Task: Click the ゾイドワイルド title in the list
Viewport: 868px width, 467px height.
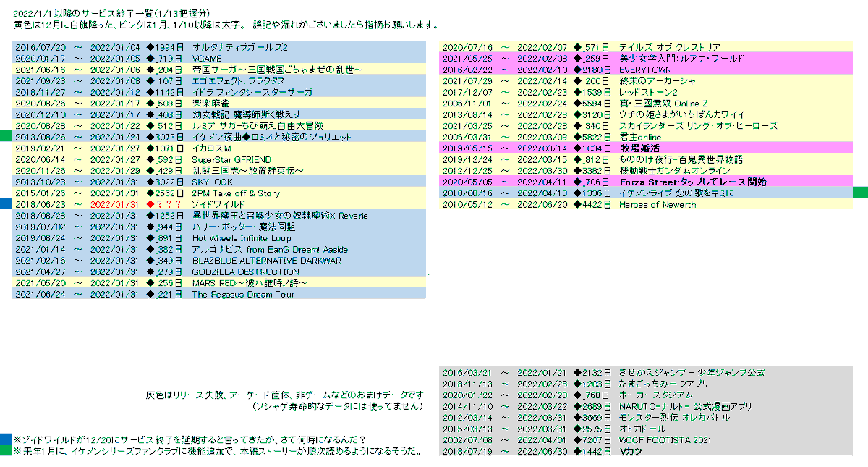Action: click(x=218, y=204)
